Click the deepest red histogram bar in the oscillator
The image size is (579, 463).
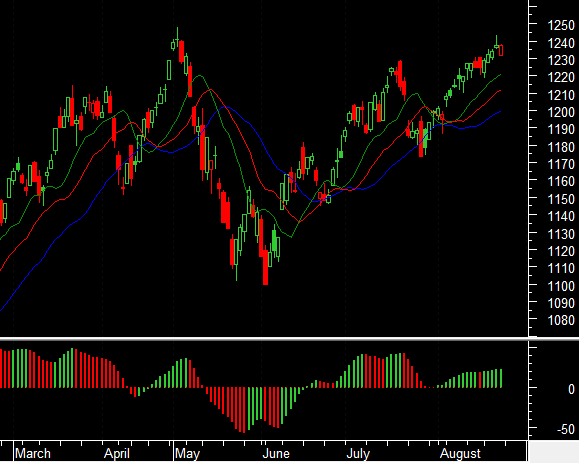pos(244,410)
